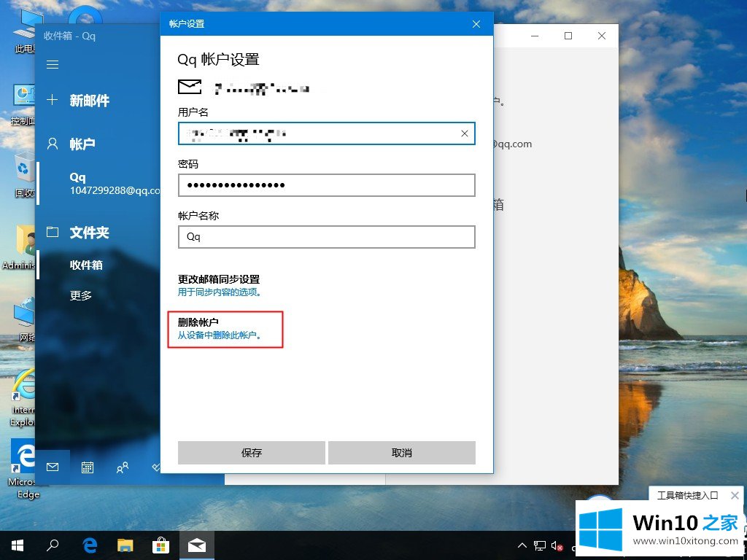Open Internet Explorer desktop shortcut
747x560 pixels.
click(x=23, y=397)
